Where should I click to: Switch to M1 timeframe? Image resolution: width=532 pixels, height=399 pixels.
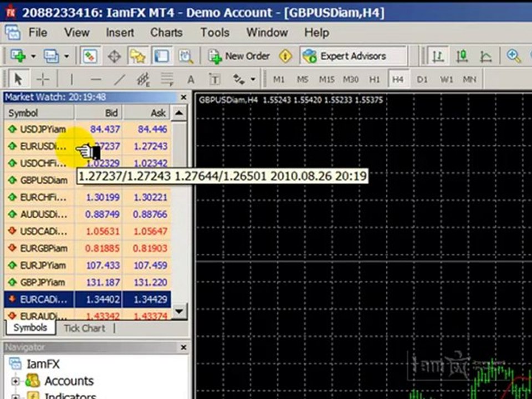[279, 79]
